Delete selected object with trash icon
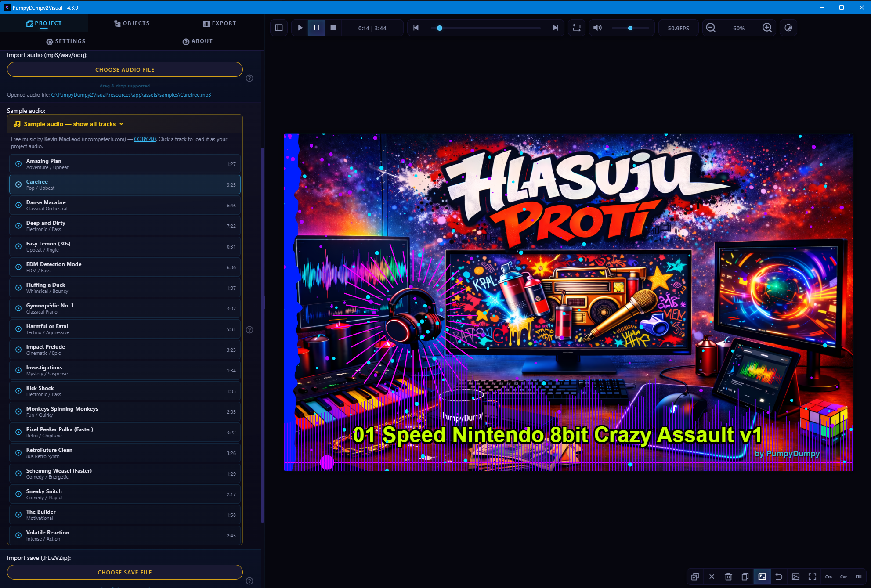The height and width of the screenshot is (588, 871). click(729, 577)
